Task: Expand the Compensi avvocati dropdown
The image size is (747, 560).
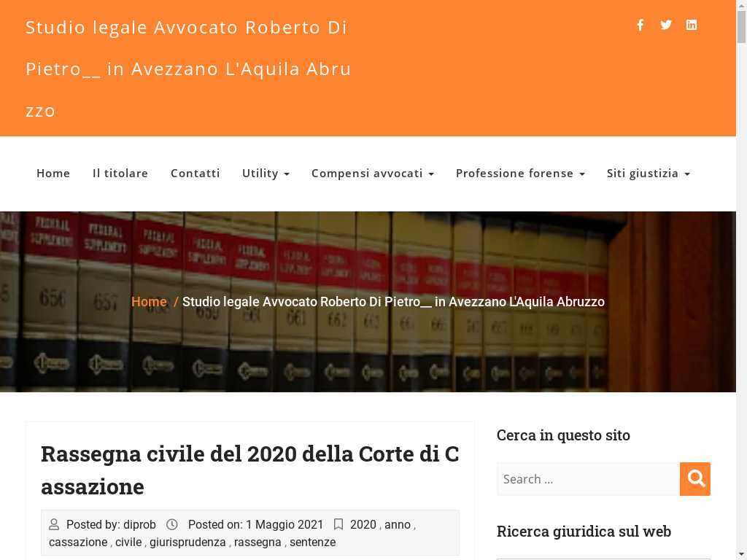Action: pos(372,174)
